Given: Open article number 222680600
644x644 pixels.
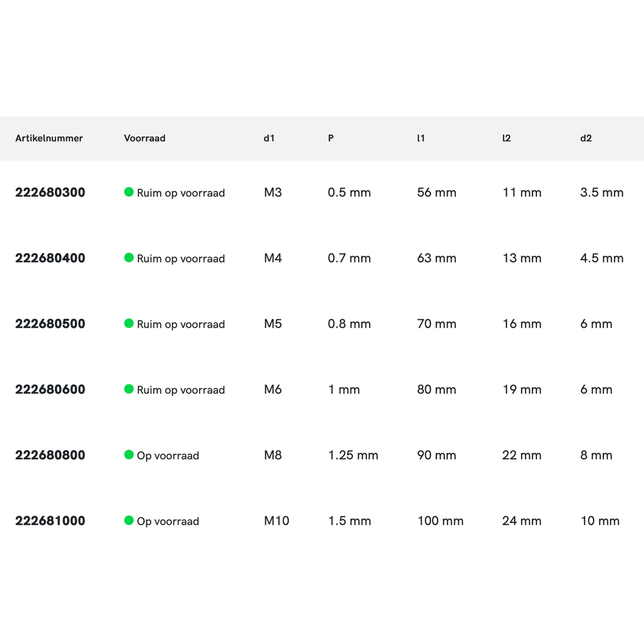Looking at the screenshot, I should (x=50, y=390).
